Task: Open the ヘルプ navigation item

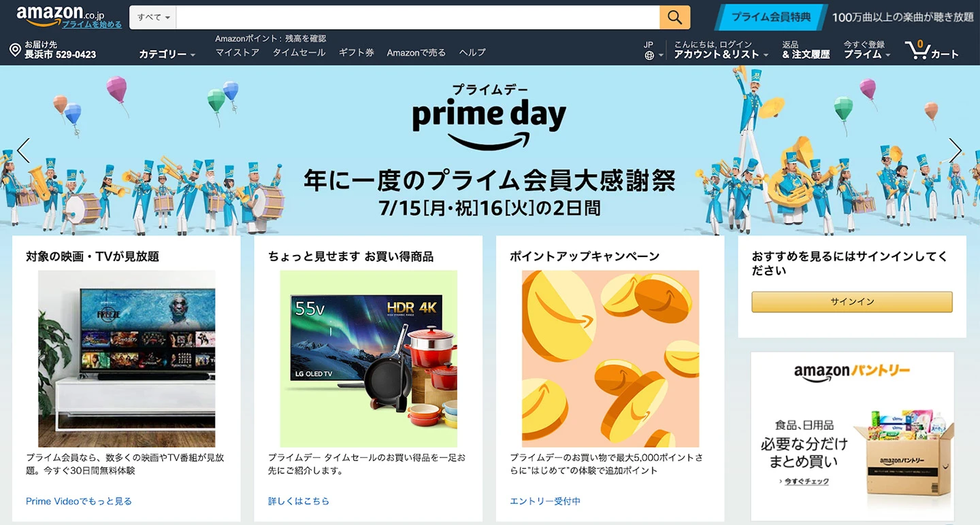Action: pos(472,52)
